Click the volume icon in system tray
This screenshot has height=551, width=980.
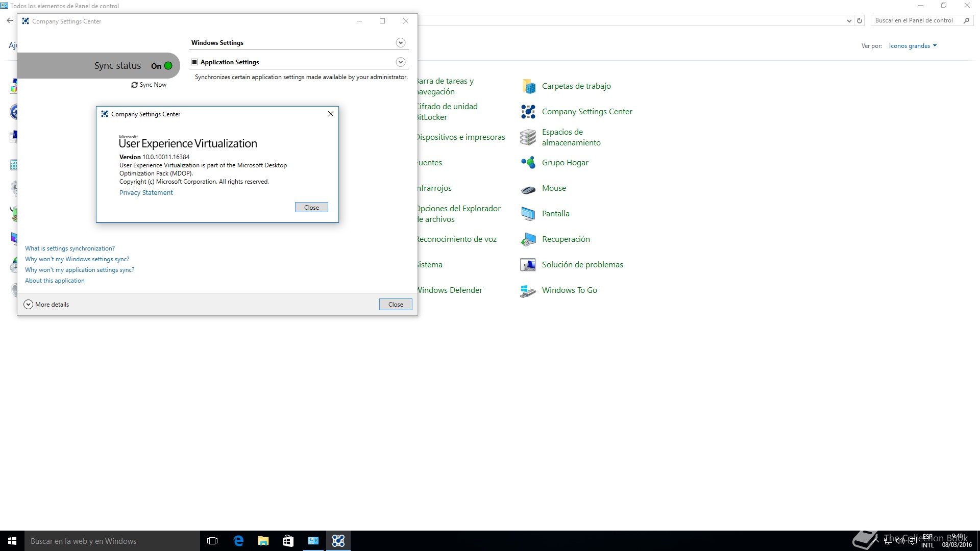point(900,541)
